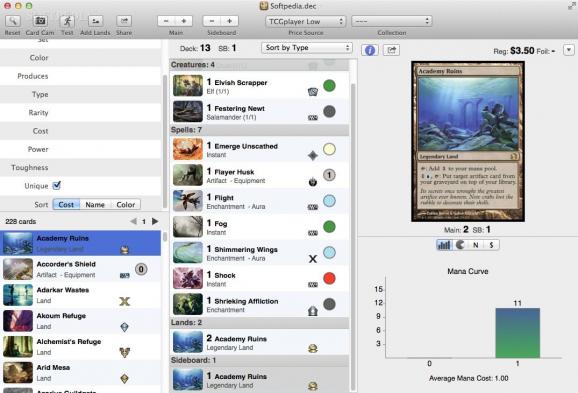Open the Sort by Type dropdown
Viewport: 578px width, 393px height.
(307, 48)
